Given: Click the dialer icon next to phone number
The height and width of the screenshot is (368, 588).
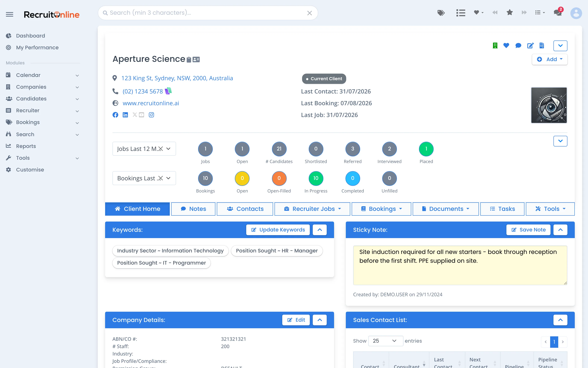Looking at the screenshot, I should point(168,91).
